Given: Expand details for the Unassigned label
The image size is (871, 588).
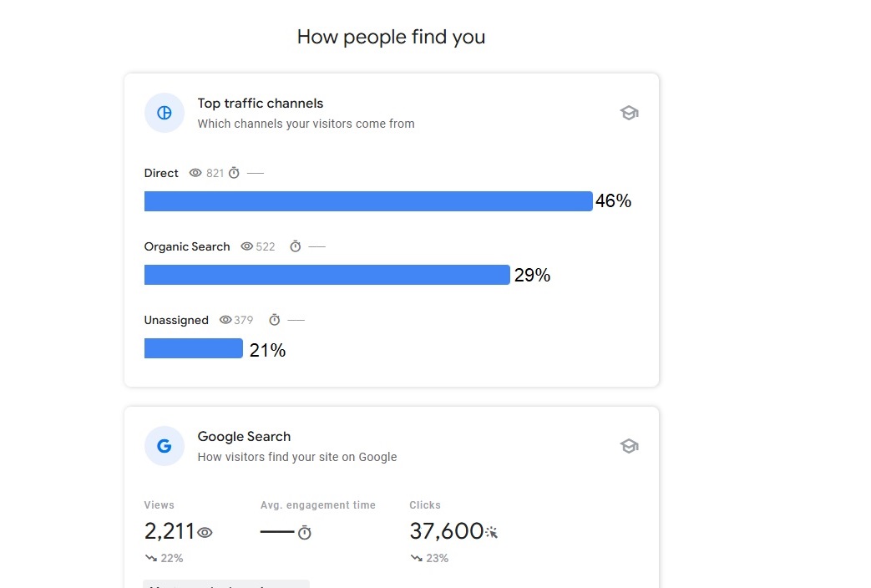Looking at the screenshot, I should [x=176, y=320].
